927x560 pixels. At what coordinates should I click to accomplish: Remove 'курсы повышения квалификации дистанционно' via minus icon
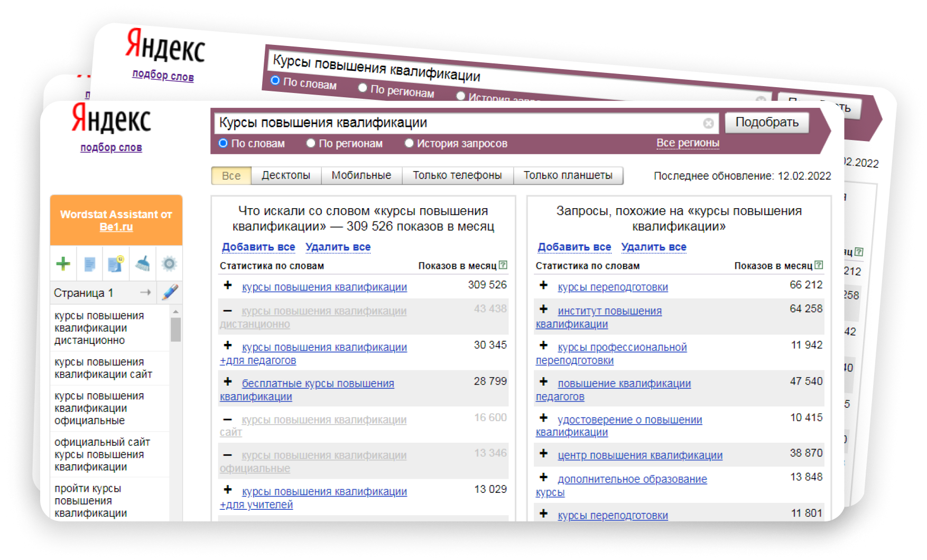[x=228, y=311]
